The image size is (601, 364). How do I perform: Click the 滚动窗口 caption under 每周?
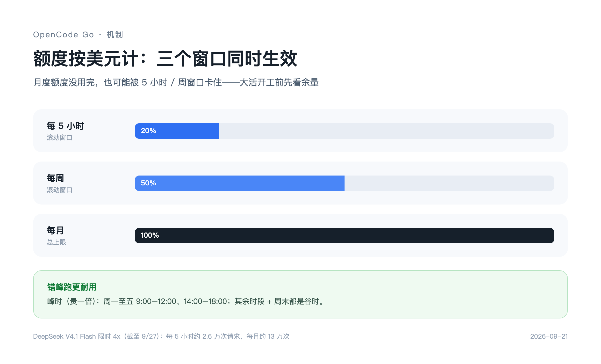pyautogui.click(x=60, y=190)
